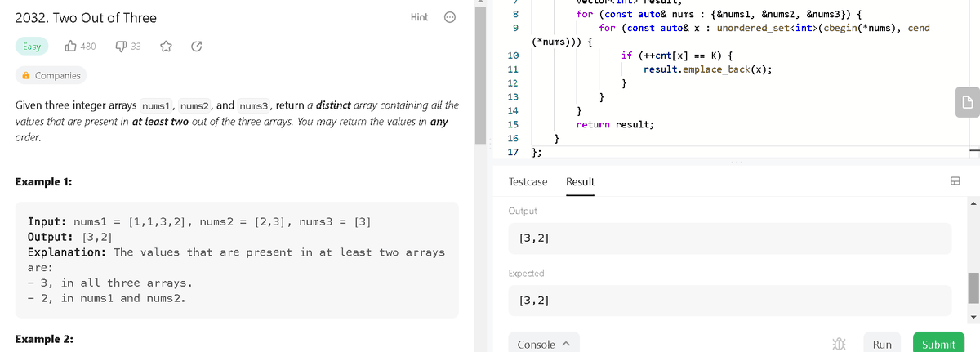Click the debug bug icon
This screenshot has width=980, height=352.
click(839, 345)
